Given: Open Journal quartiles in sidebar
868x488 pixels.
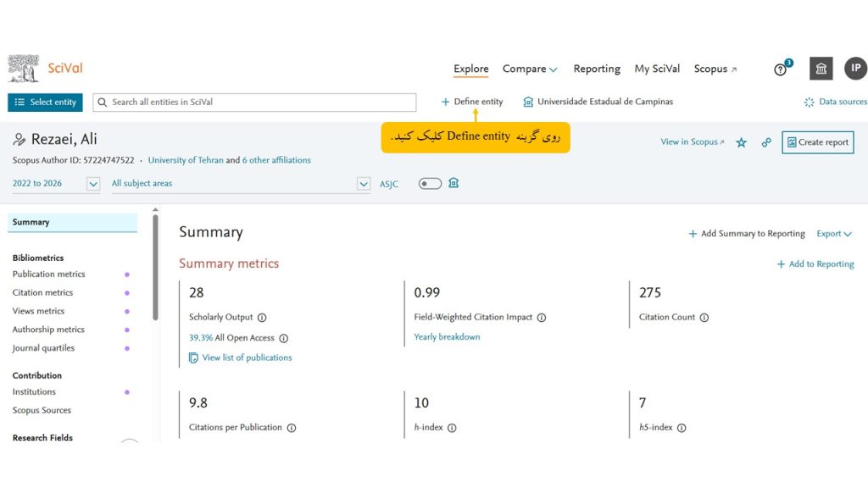Looking at the screenshot, I should click(43, 348).
